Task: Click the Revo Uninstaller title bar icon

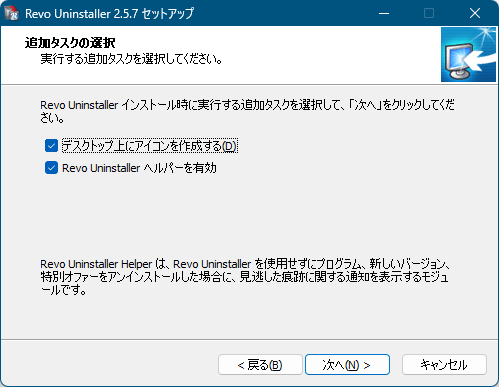Action: [x=12, y=13]
